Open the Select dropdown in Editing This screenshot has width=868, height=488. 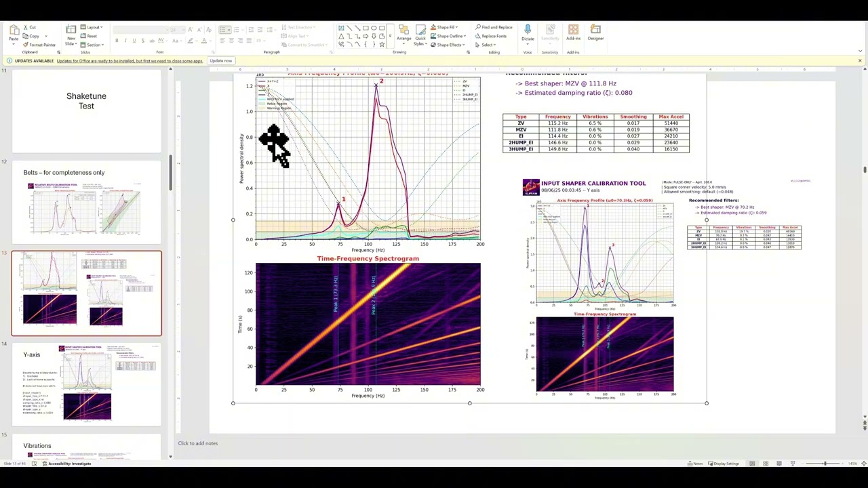[486, 45]
